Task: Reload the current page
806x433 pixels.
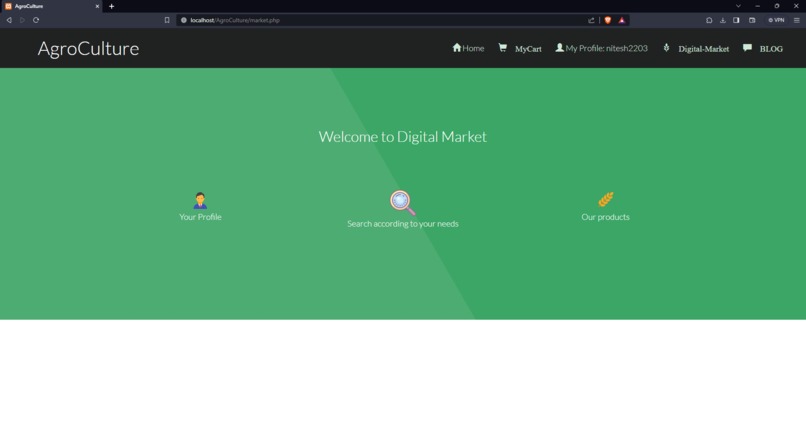Action: click(x=36, y=20)
